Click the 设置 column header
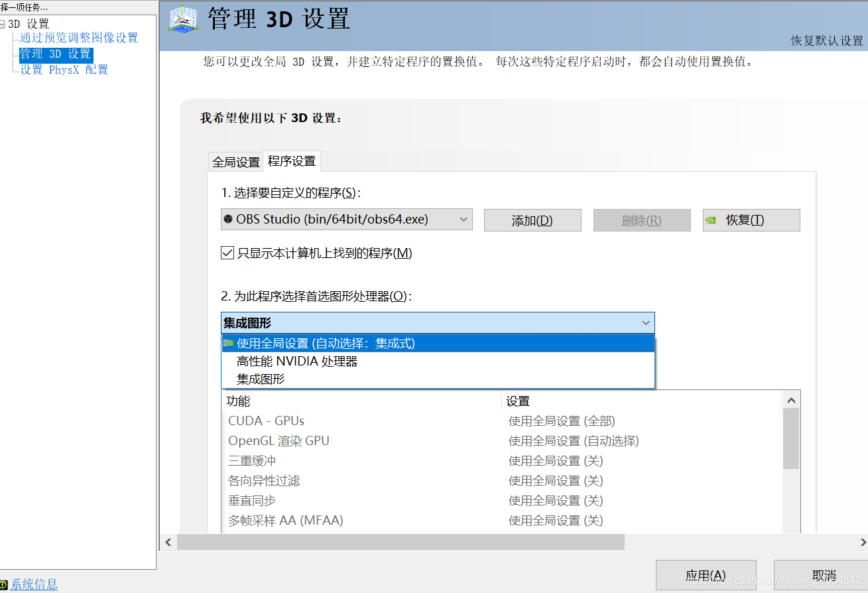This screenshot has height=593, width=868. pyautogui.click(x=642, y=401)
